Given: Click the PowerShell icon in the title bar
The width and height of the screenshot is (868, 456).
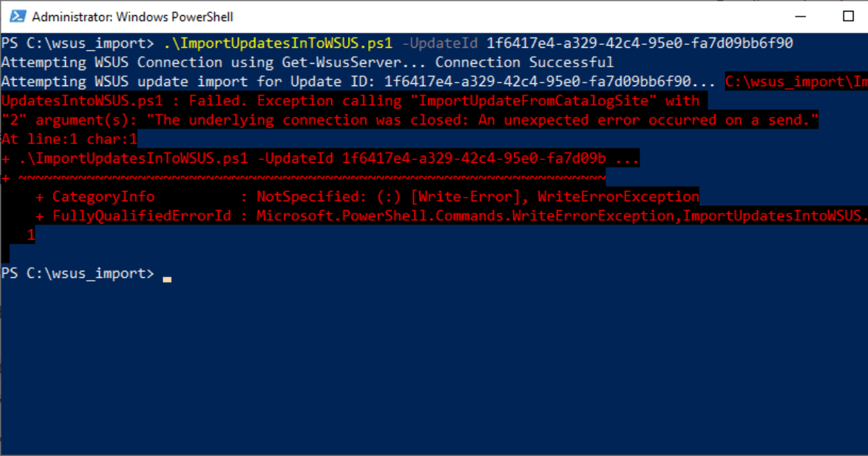Looking at the screenshot, I should click(x=17, y=16).
